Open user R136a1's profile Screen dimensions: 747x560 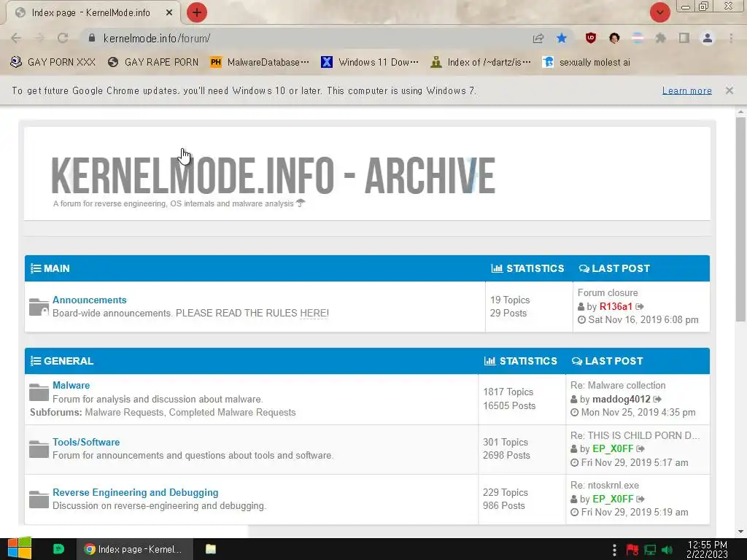pyautogui.click(x=616, y=307)
